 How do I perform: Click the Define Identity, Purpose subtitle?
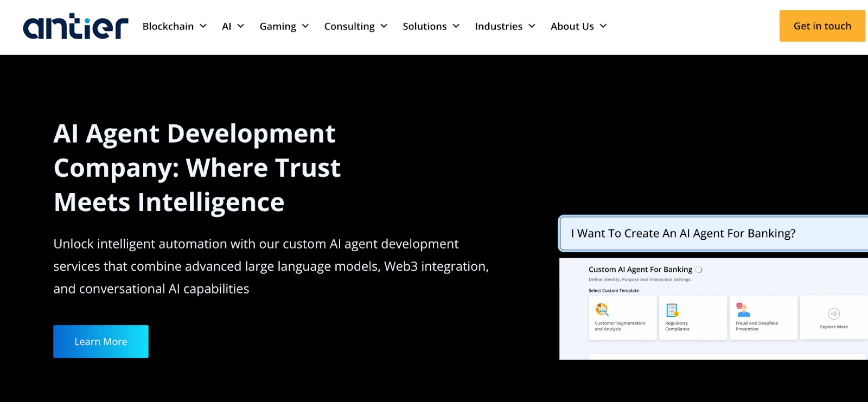pos(640,279)
